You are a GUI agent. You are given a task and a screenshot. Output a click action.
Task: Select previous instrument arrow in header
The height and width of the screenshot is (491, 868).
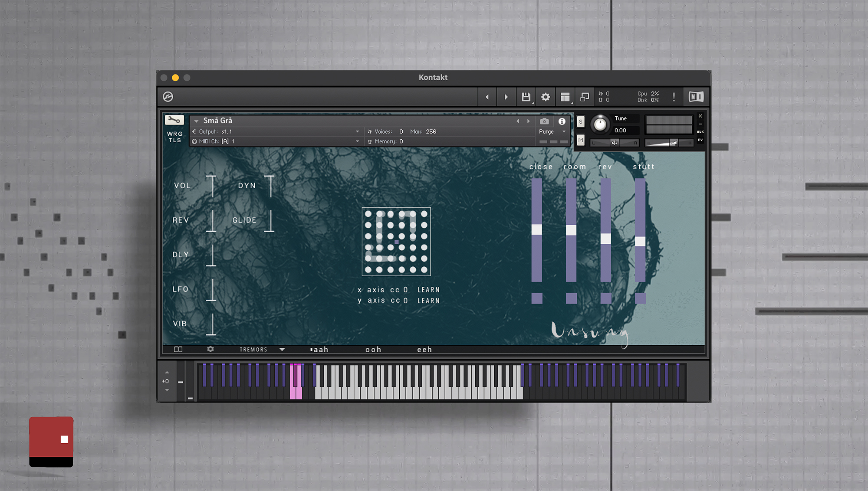(x=518, y=121)
